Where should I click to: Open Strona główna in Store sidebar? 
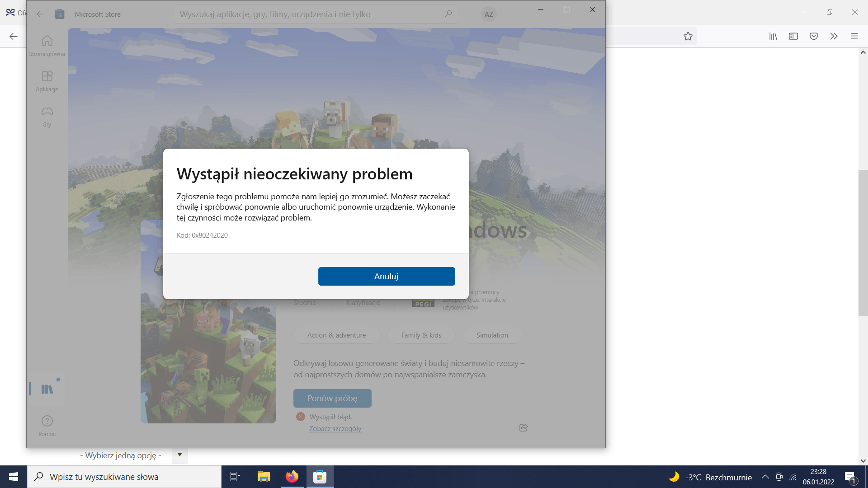click(47, 46)
